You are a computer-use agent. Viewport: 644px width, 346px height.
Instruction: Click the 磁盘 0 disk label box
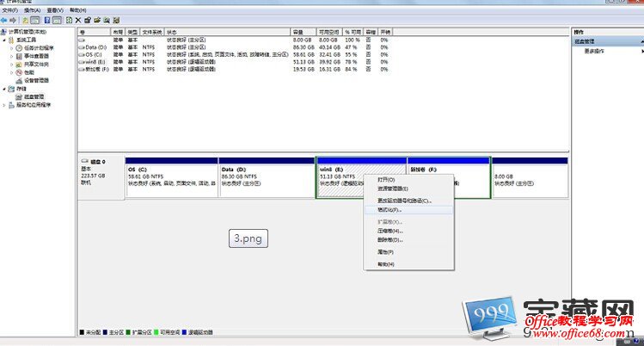click(101, 177)
